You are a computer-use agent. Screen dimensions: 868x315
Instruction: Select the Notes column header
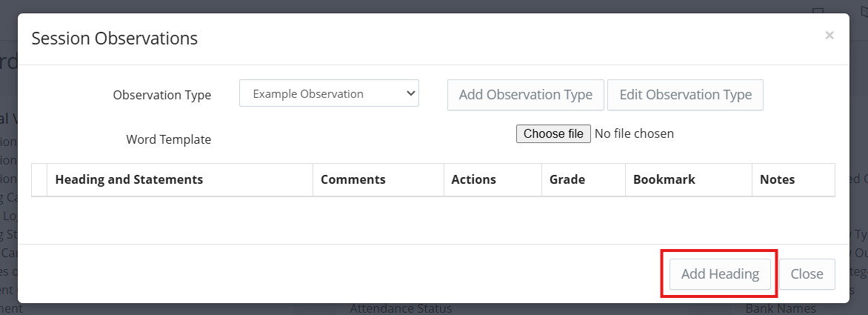coord(777,179)
